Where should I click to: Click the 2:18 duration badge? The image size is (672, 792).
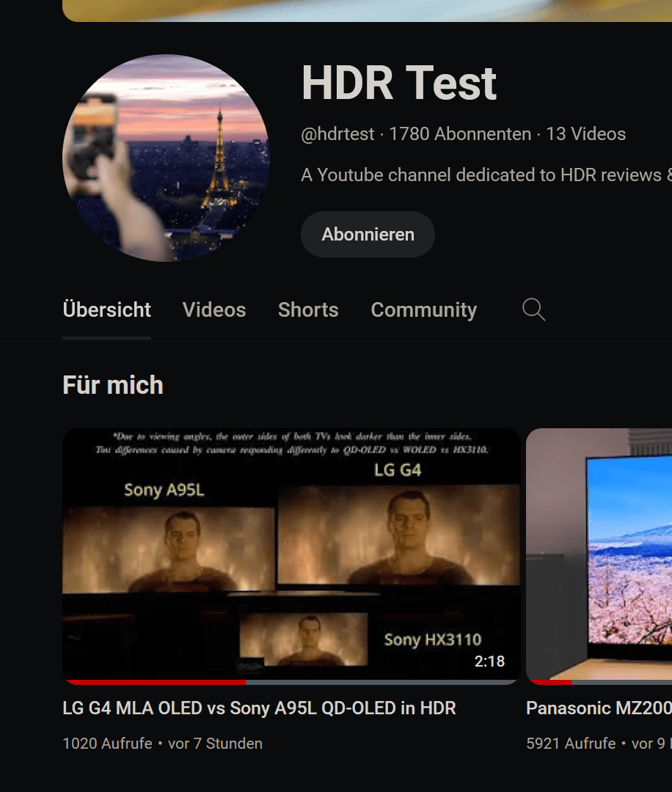(489, 661)
